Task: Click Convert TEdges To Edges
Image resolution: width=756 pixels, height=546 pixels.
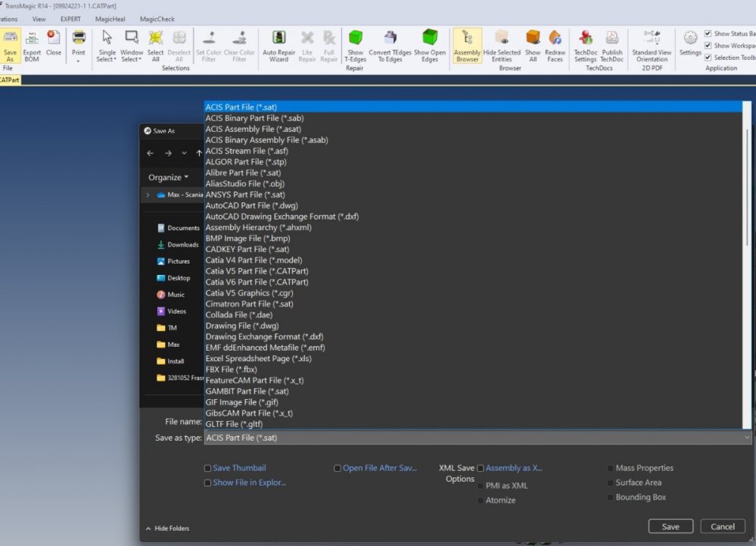Action: (390, 39)
